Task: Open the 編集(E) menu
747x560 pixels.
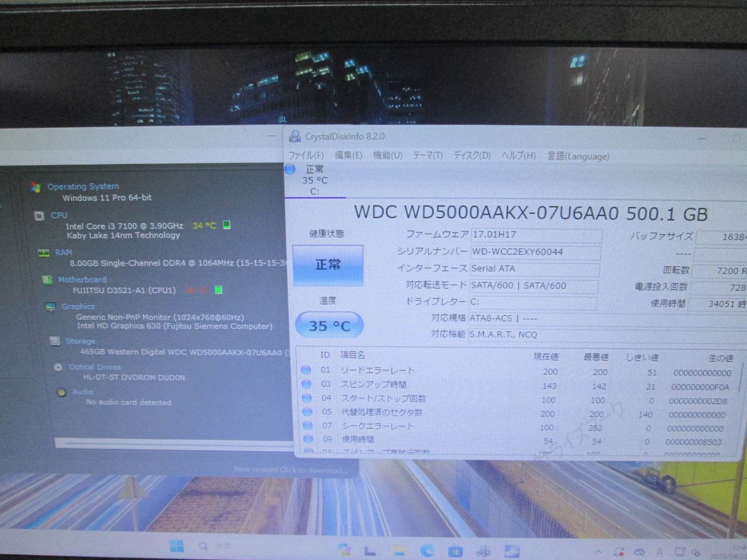Action: pos(348,155)
